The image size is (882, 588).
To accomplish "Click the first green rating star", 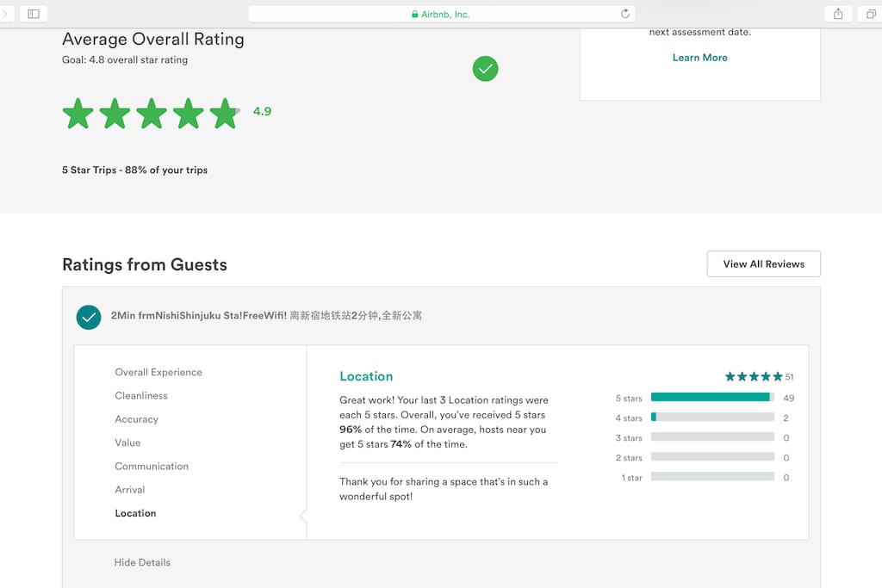I will pos(78,113).
